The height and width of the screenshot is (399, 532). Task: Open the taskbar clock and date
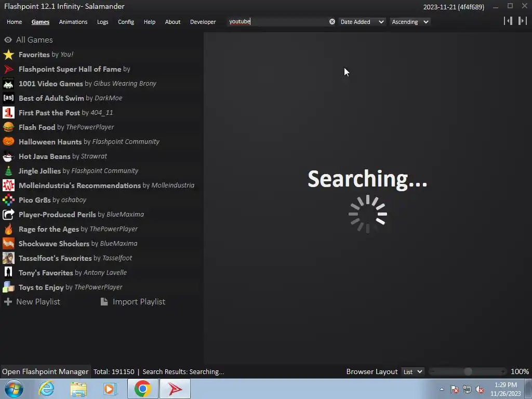pyautogui.click(x=506, y=389)
